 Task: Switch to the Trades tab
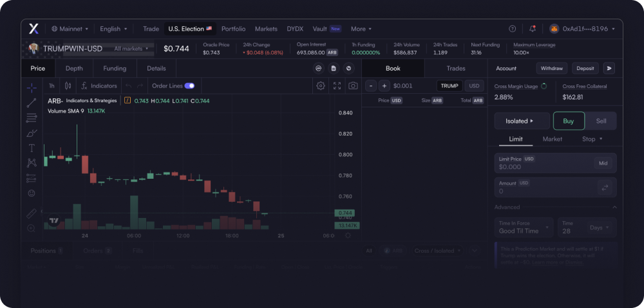[x=456, y=69]
